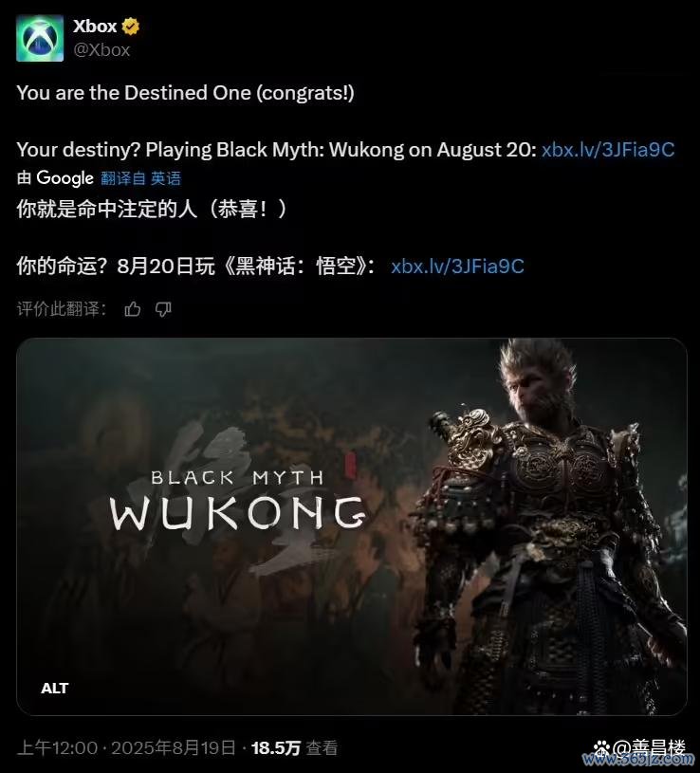The height and width of the screenshot is (773, 700).
Task: View the 18.5万 查看 view count
Action: (x=294, y=747)
